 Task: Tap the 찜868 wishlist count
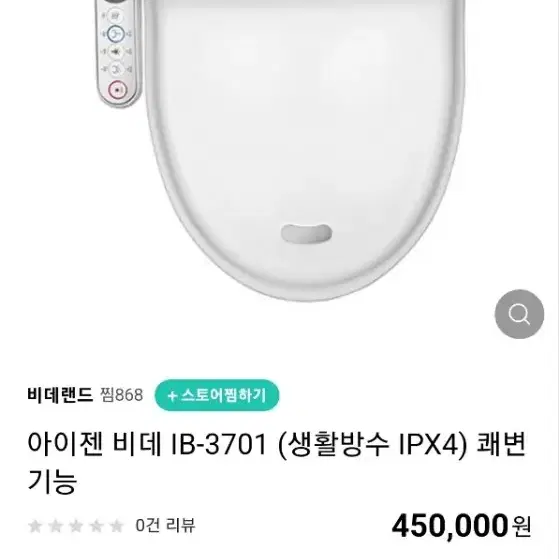point(122,395)
